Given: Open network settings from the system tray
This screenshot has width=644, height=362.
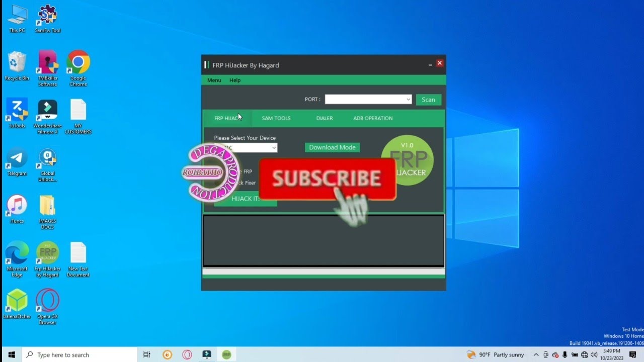Looking at the screenshot, I should point(584,354).
